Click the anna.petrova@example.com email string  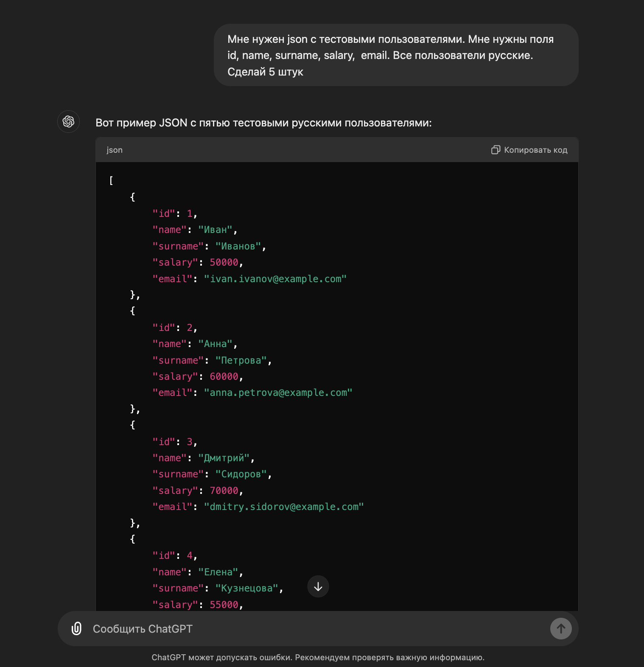278,392
